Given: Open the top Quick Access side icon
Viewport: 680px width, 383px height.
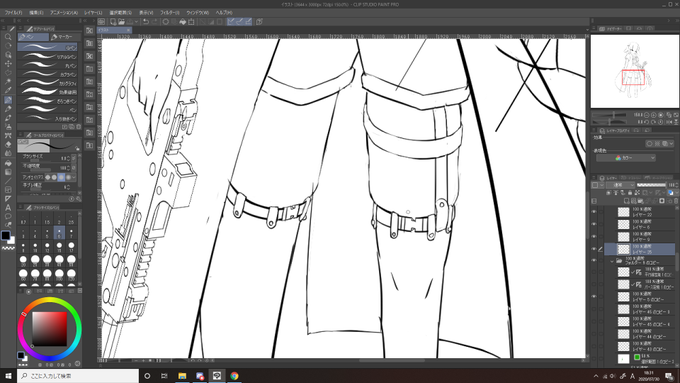Looking at the screenshot, I should tap(89, 30).
